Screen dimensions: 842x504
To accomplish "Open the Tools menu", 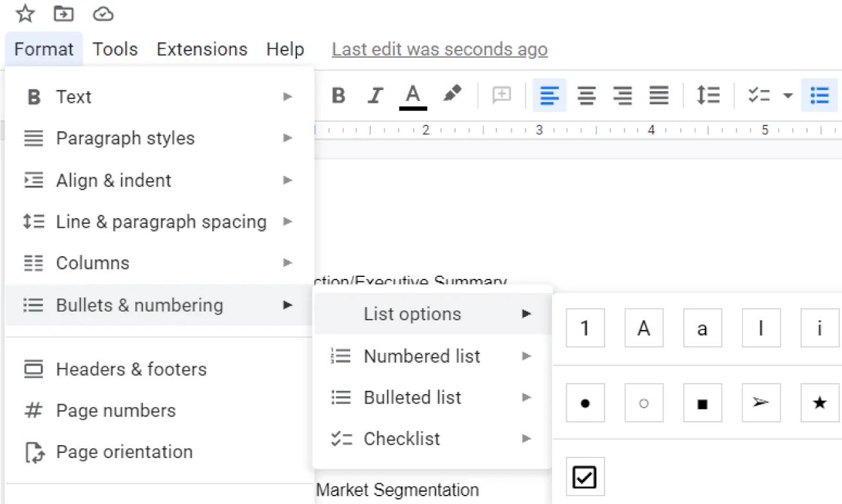I will pos(115,49).
